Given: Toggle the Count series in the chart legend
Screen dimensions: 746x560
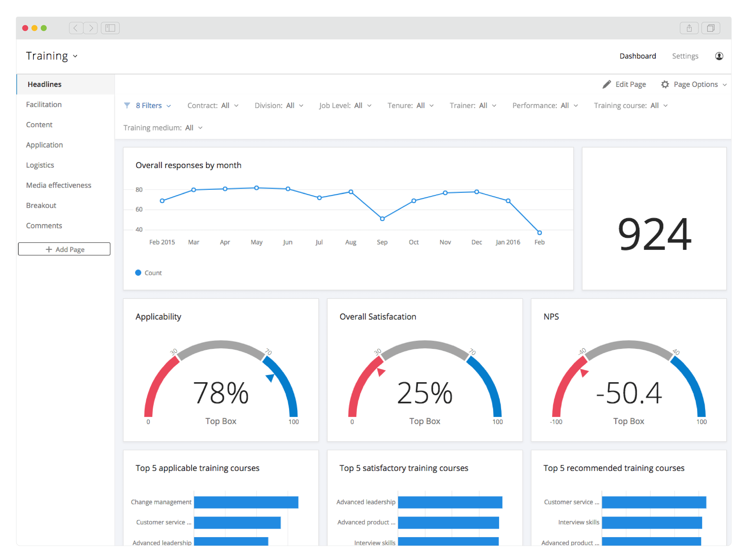Looking at the screenshot, I should point(148,273).
